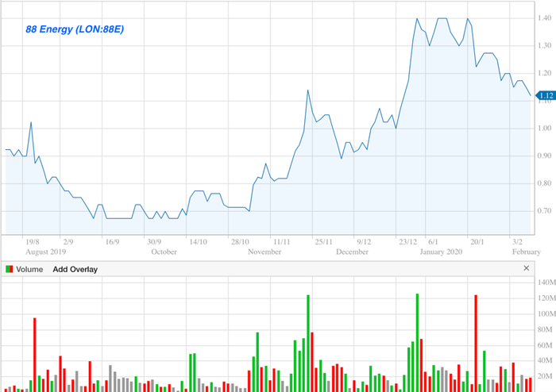Viewport: 556px width, 392px height.
Task: Click the 14/10 date label
Action: (x=198, y=242)
